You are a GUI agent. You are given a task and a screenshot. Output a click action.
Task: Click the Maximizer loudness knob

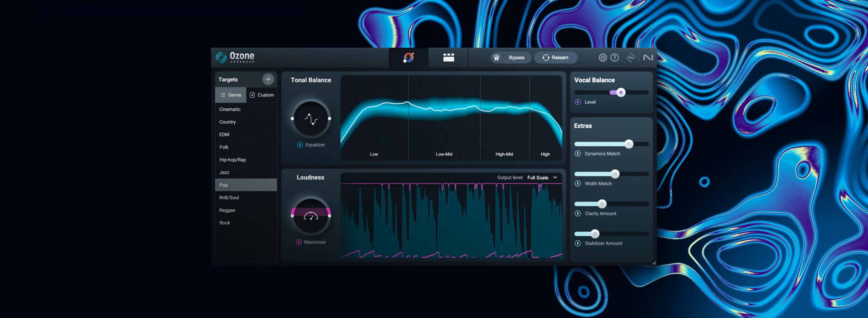(311, 216)
